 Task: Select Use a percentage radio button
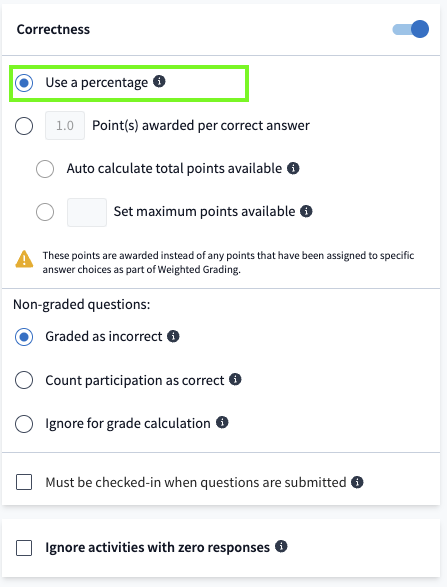tap(24, 83)
